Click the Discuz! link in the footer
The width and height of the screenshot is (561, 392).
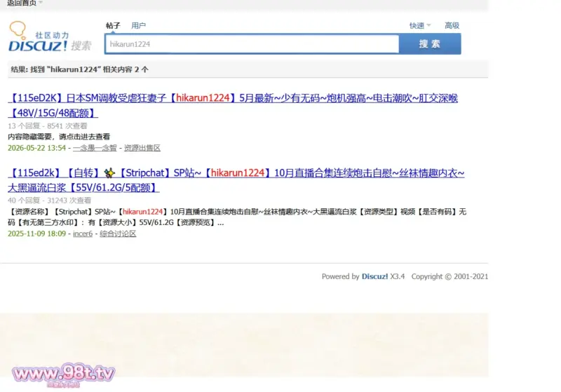coord(374,276)
